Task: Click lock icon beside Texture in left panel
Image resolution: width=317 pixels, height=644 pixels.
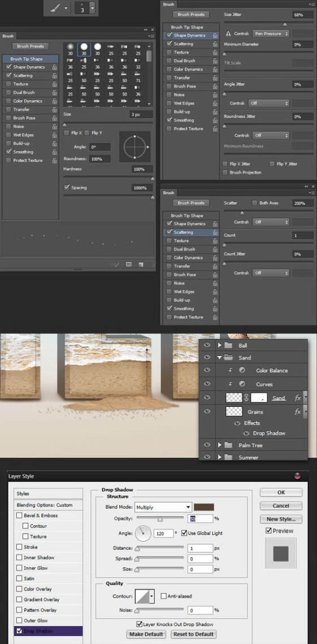Action: 55,84
